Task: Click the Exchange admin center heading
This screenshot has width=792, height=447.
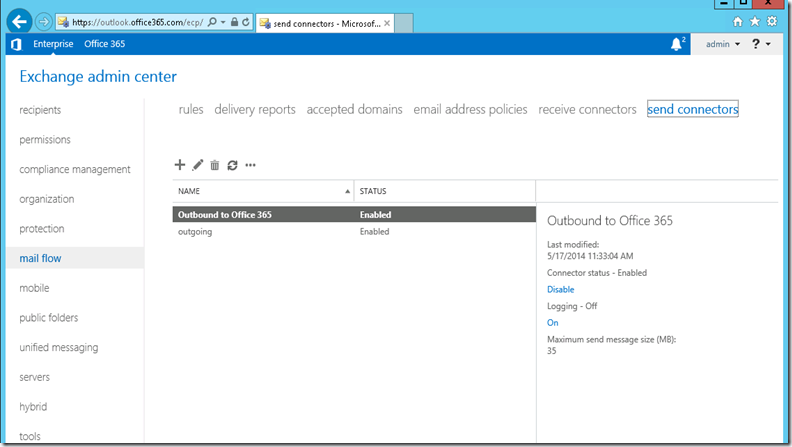Action: point(98,76)
